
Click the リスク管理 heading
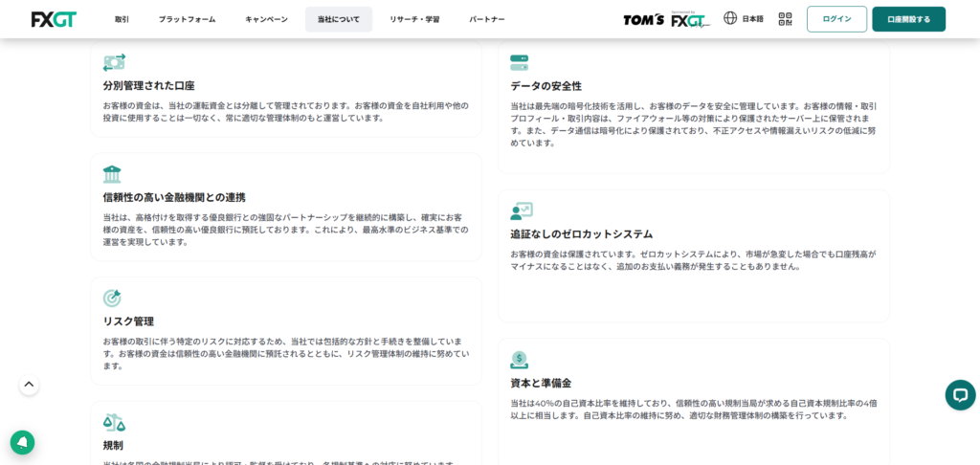128,321
